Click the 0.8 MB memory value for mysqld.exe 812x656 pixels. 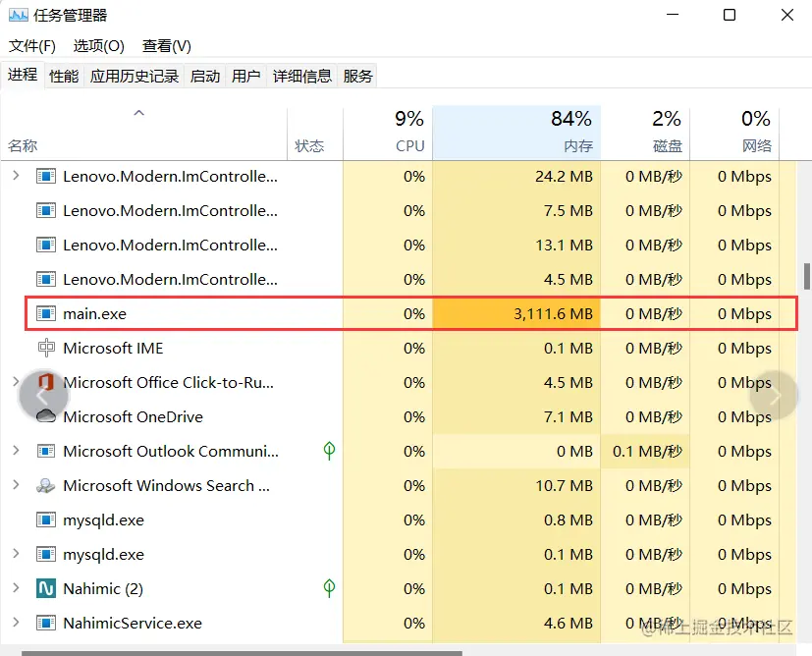568,519
